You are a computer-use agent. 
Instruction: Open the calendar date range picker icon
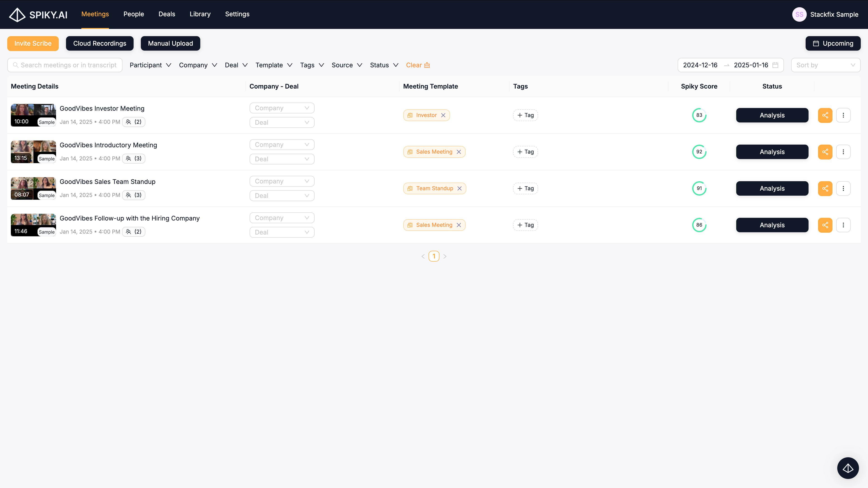(x=775, y=65)
